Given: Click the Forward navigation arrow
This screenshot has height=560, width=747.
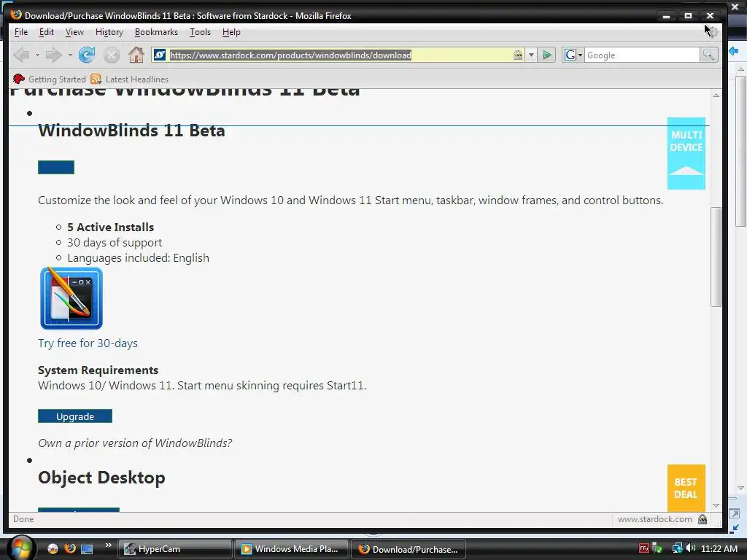Looking at the screenshot, I should [53, 55].
